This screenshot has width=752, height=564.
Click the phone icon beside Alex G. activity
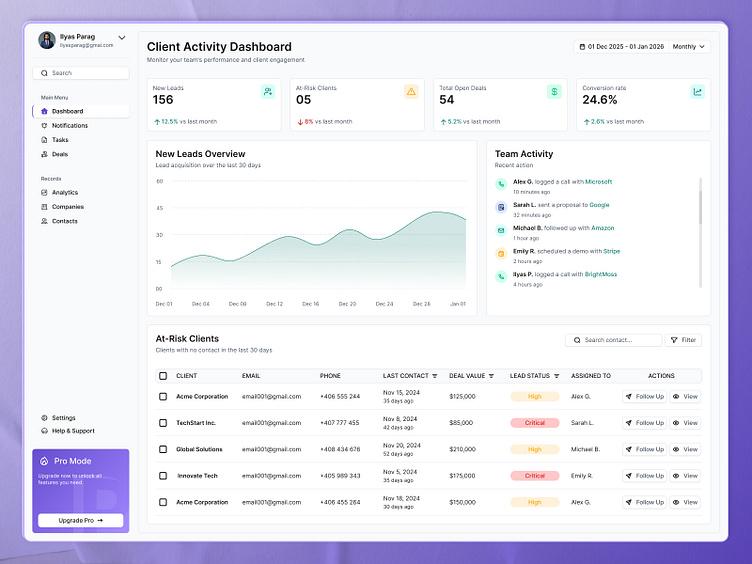(x=501, y=184)
